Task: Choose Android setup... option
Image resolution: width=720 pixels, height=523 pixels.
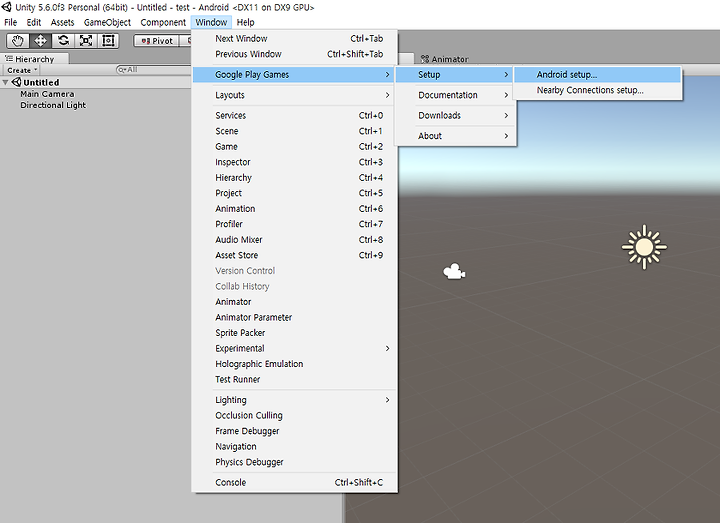Action: (x=597, y=74)
